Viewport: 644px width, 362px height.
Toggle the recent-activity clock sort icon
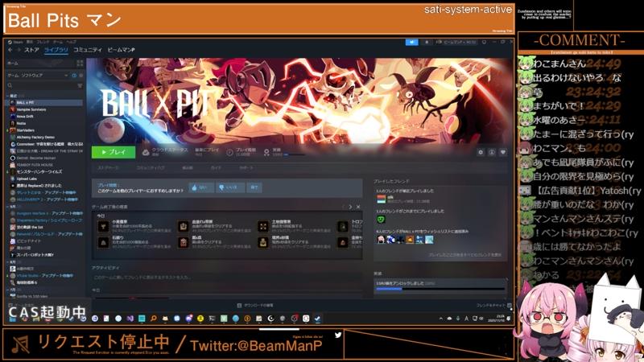(74, 76)
